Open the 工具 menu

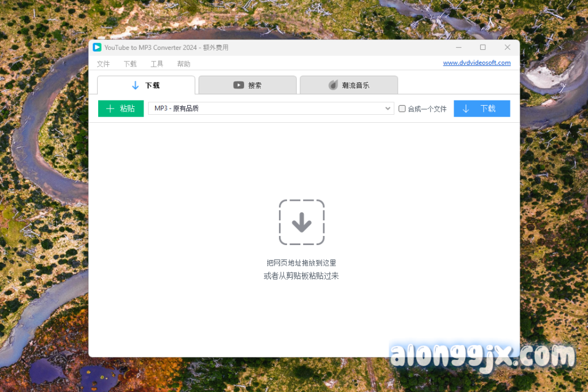point(157,64)
